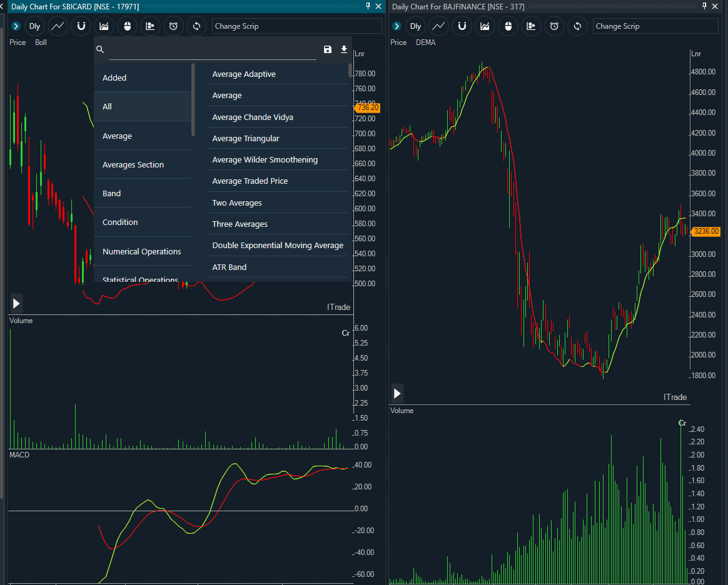
Task: Click the area chart icon in SBICARD toolbar
Action: (x=104, y=26)
